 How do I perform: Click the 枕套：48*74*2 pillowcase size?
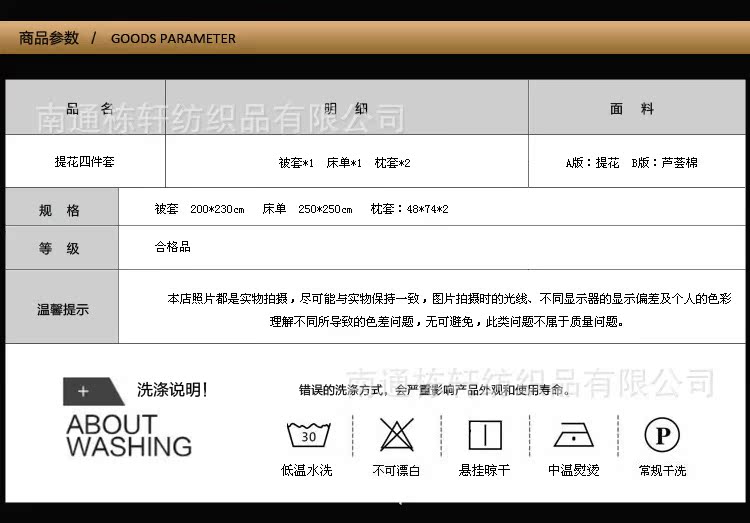409,209
